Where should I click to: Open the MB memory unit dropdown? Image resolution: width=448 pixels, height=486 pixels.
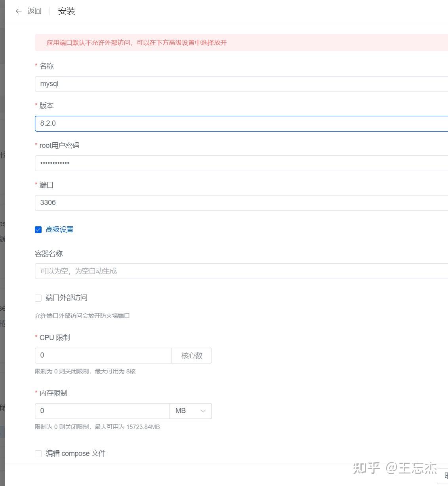191,411
